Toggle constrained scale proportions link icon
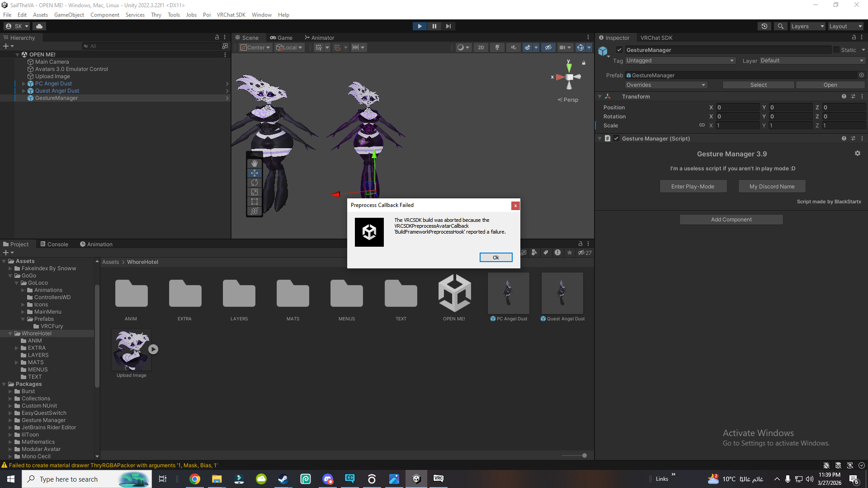This screenshot has height=488, width=868. 702,125
